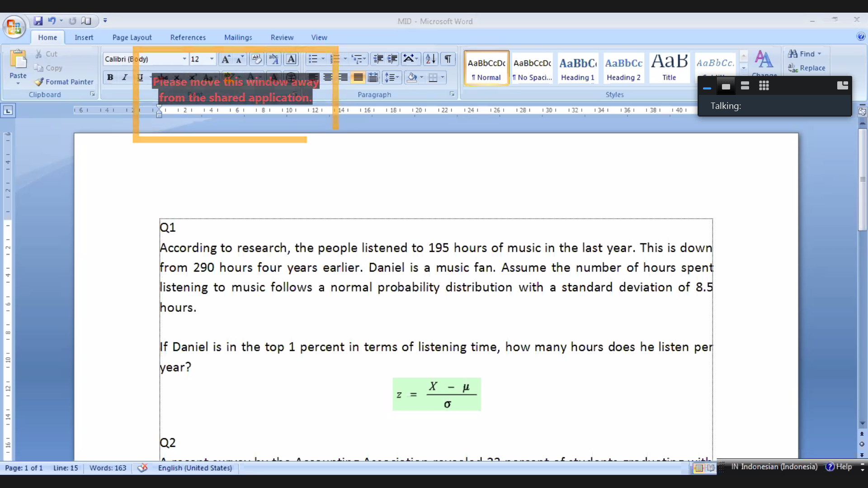868x488 pixels.
Task: Toggle paragraph marks visibility
Action: [448, 59]
